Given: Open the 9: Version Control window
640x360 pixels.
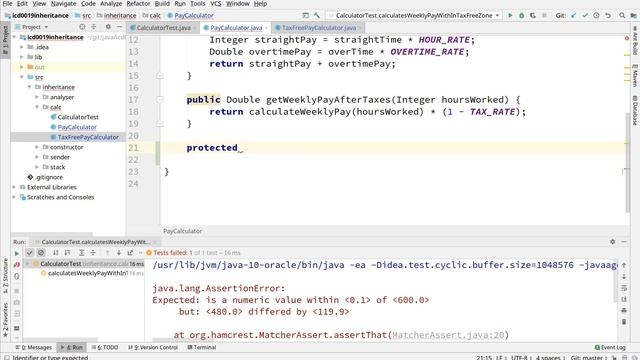Looking at the screenshot, I should (x=153, y=347).
